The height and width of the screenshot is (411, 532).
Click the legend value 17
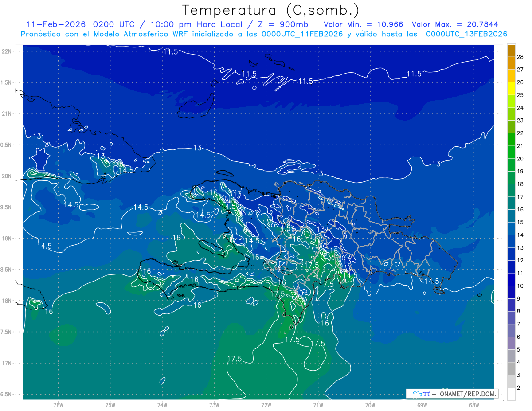tap(520, 197)
